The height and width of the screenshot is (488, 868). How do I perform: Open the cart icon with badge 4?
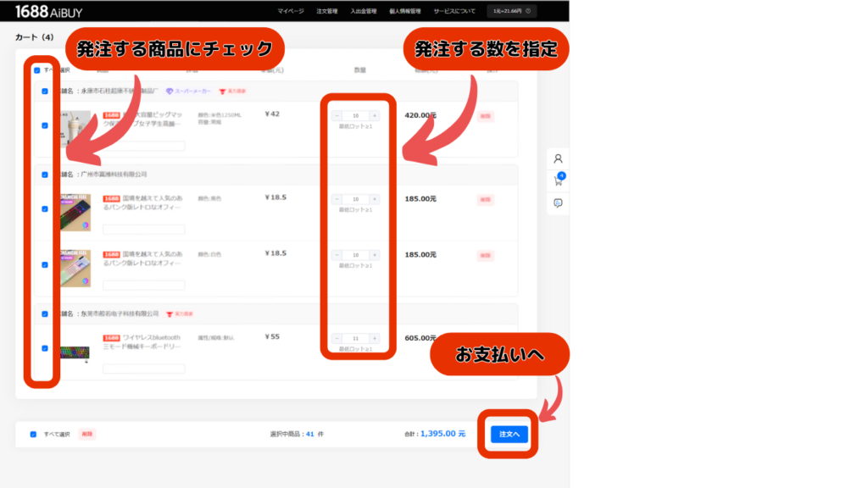558,180
